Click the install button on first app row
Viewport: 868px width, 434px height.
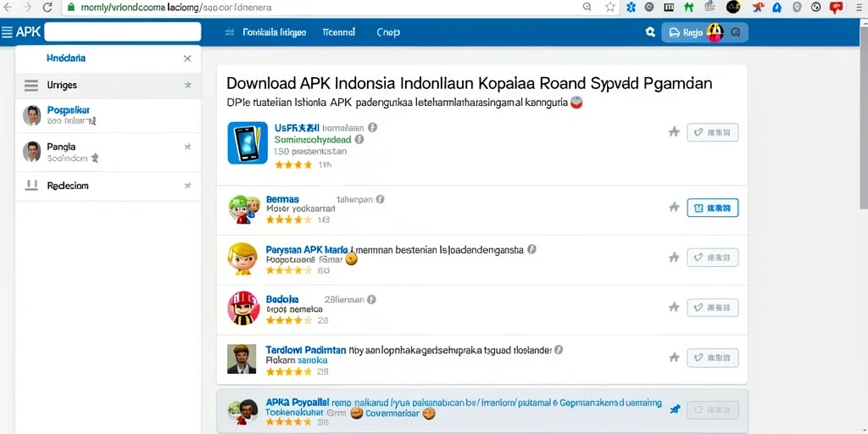pos(712,132)
